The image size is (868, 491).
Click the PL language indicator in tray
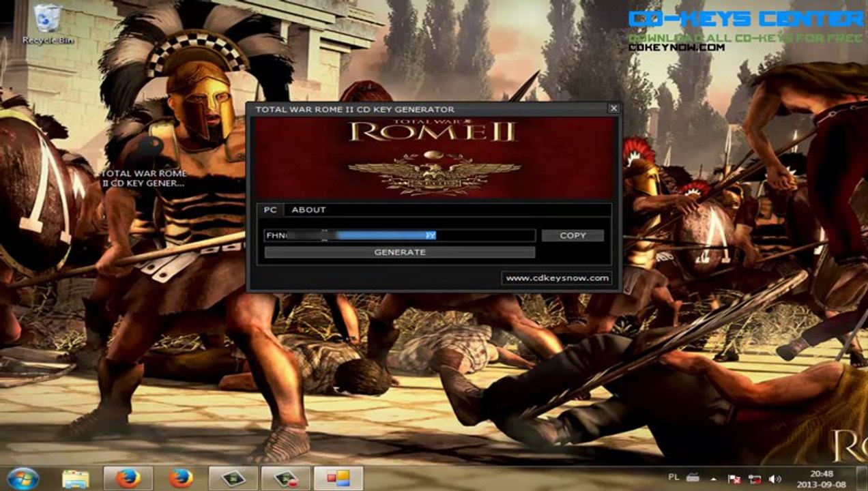pyautogui.click(x=672, y=479)
